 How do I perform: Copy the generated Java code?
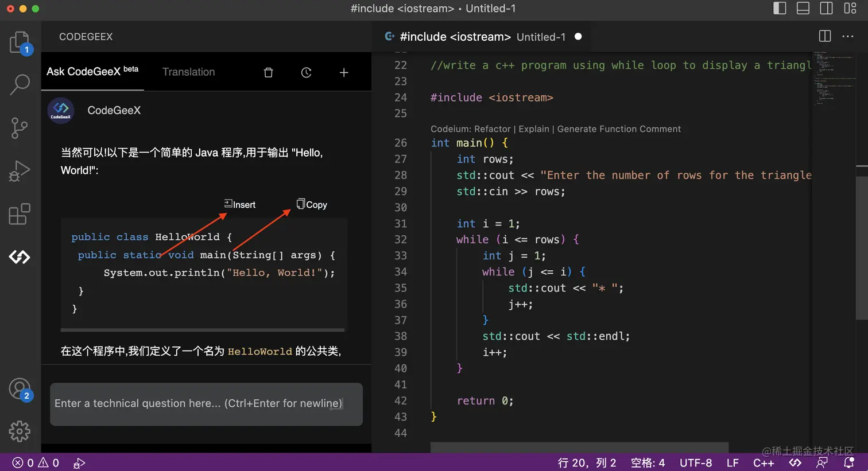tap(312, 204)
